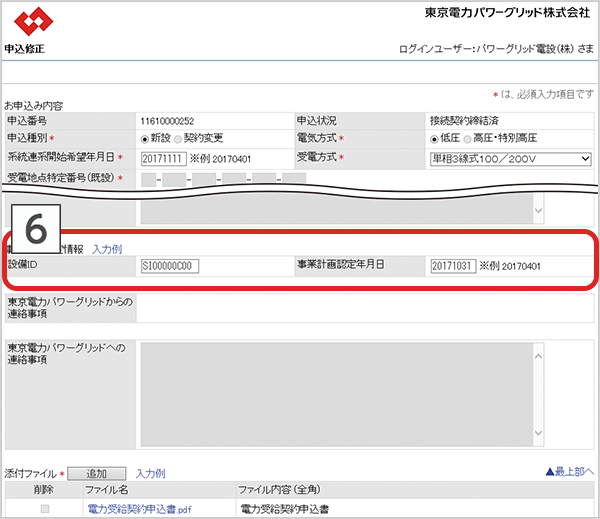
Task: Click the ログインユーザー name text
Action: (x=496, y=49)
